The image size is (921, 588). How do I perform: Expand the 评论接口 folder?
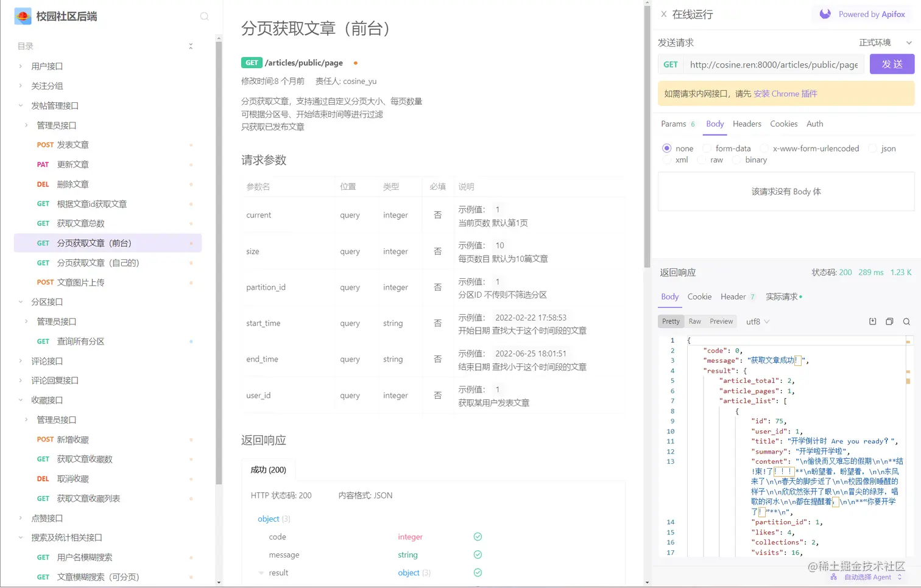20,361
